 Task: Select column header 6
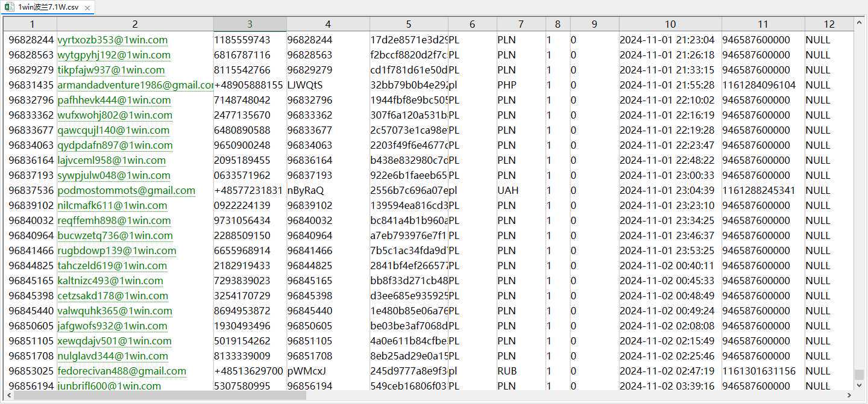[473, 24]
